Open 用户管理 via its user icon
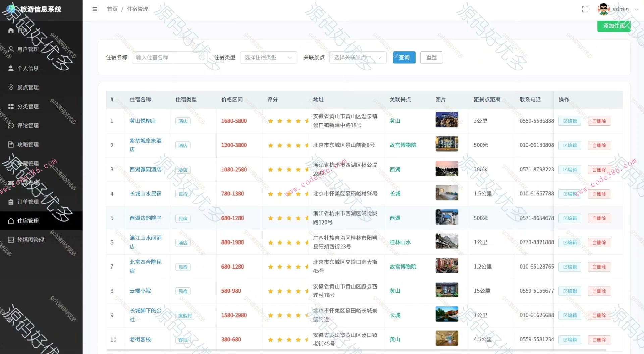This screenshot has width=644, height=354. point(11,49)
